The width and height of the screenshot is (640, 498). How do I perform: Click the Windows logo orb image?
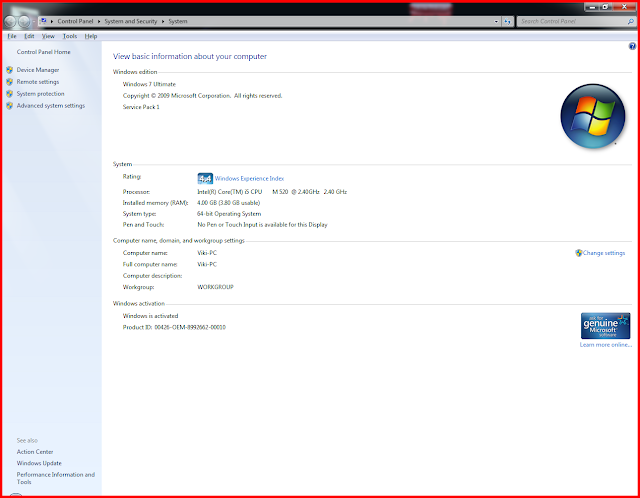click(x=593, y=116)
